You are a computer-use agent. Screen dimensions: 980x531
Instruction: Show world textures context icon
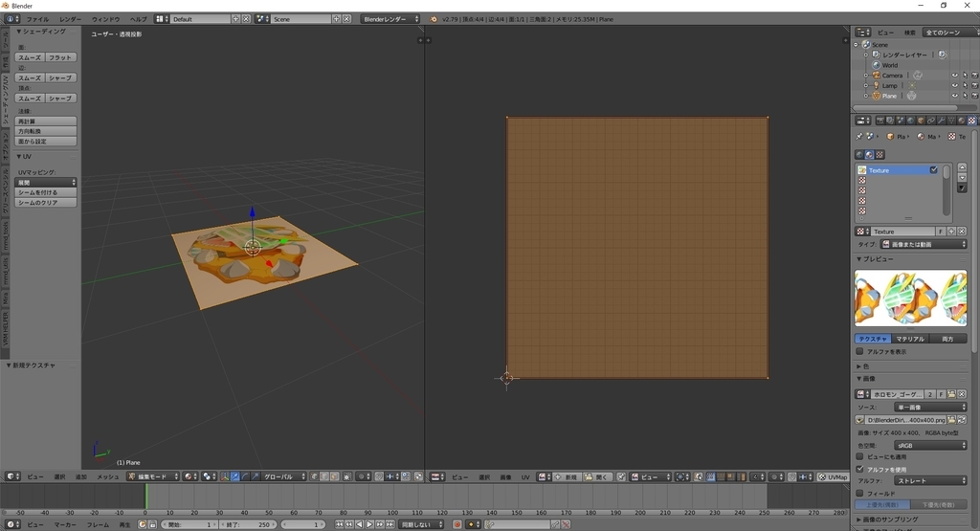859,154
